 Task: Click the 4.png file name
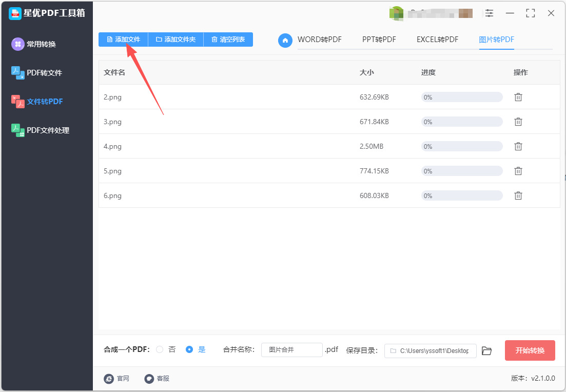(x=112, y=146)
